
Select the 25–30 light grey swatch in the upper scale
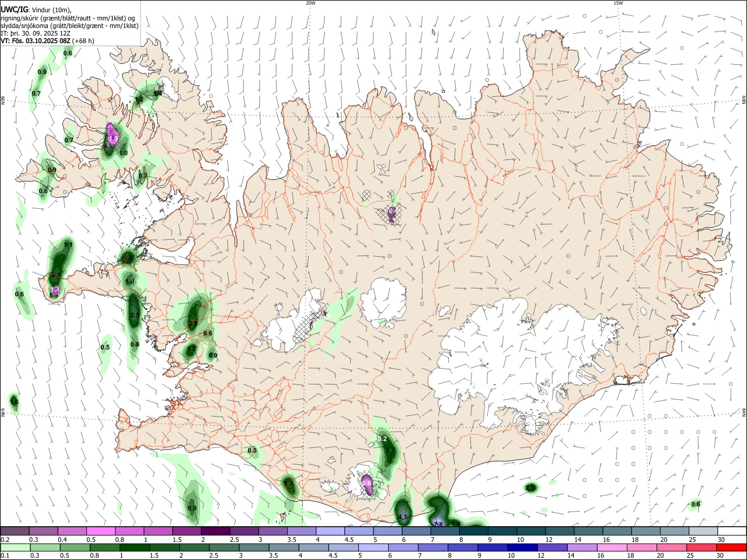703,531
